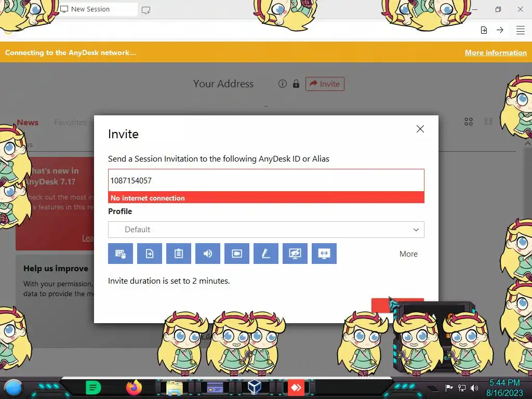
Task: Switch to large tile view icon
Action: 469,122
